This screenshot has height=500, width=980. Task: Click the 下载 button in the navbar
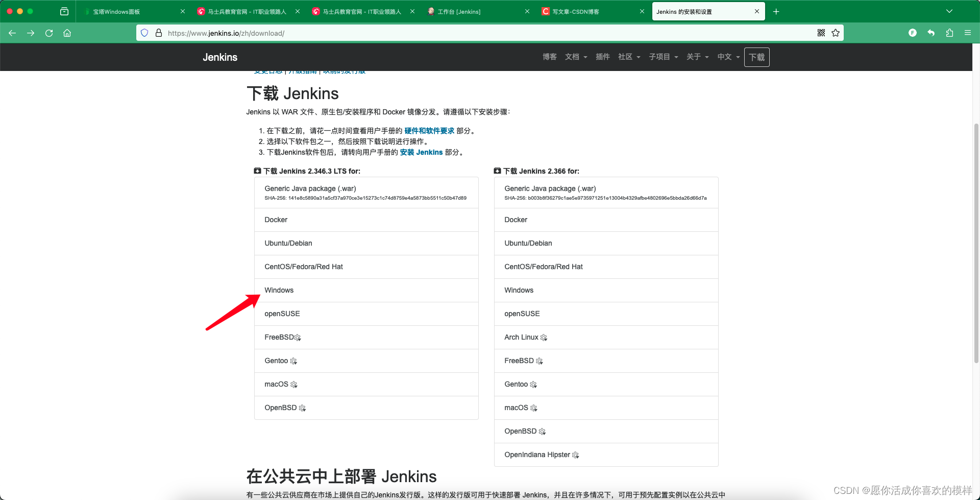click(x=756, y=57)
